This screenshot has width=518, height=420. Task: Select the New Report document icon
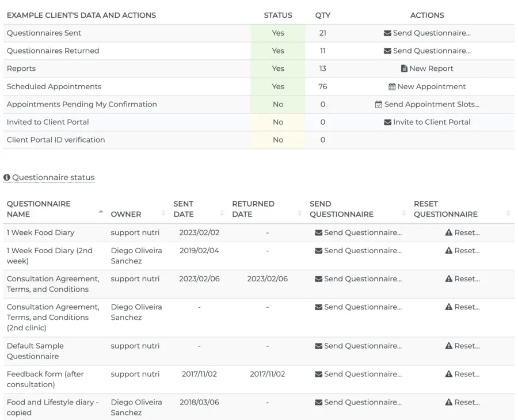click(x=404, y=68)
